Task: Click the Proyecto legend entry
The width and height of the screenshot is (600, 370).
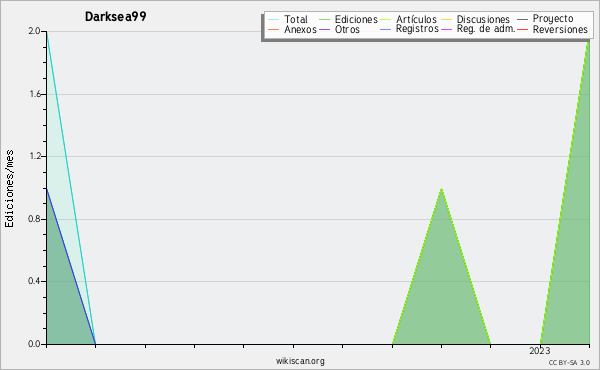Action: tap(545, 19)
